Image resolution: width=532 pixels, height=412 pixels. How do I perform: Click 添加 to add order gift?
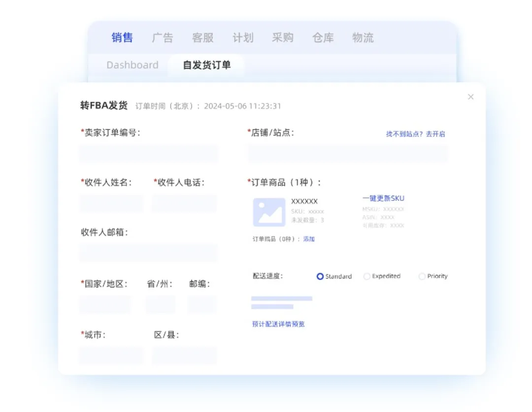[x=309, y=239]
